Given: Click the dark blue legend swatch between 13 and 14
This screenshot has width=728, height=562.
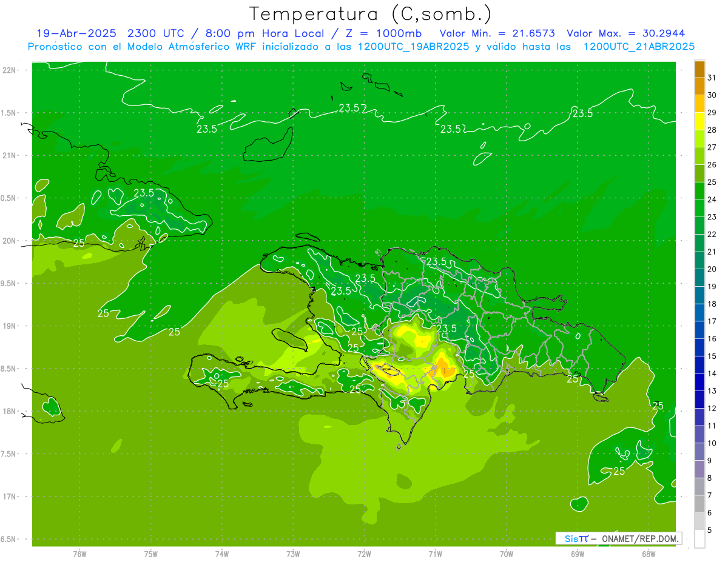Looking at the screenshot, I should click(699, 383).
